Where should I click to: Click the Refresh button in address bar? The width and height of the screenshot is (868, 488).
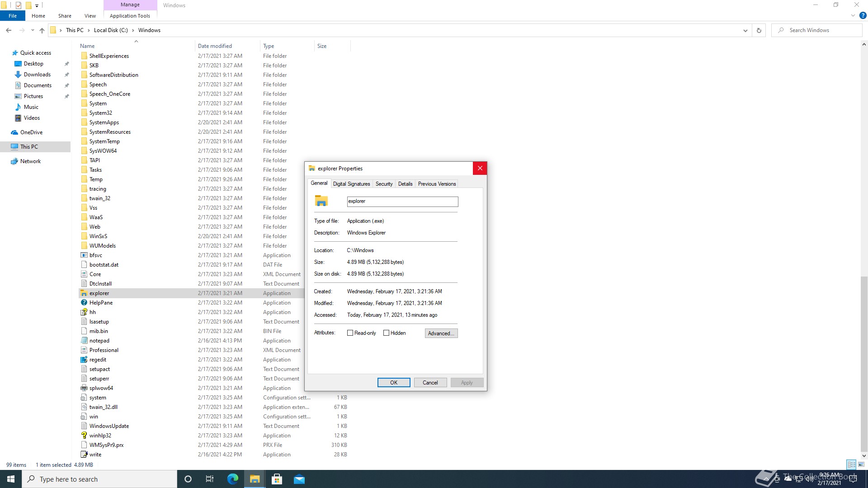(759, 30)
